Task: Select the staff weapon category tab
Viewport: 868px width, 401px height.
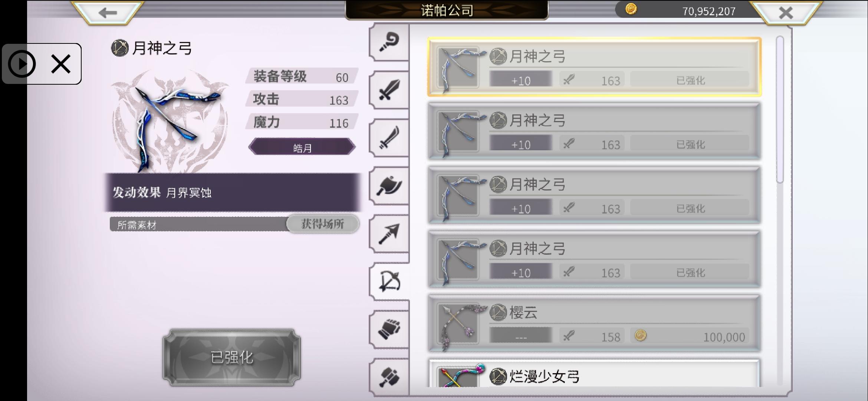Action: coord(389,42)
